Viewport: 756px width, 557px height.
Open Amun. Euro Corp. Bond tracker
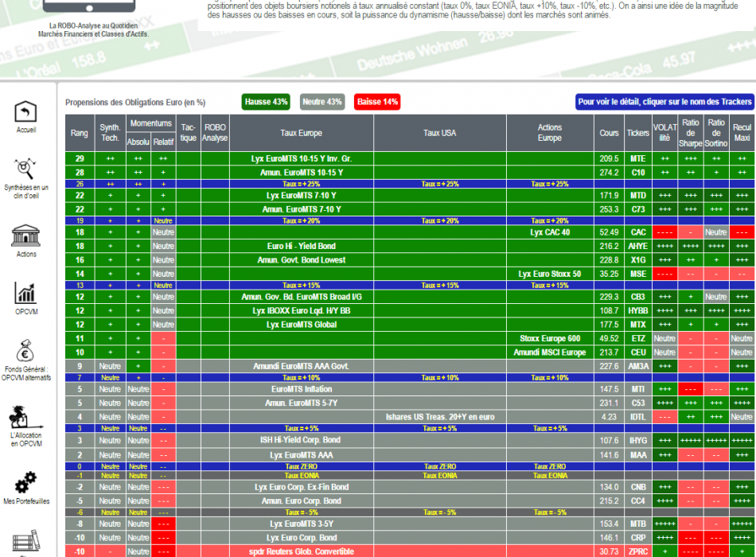[x=302, y=501]
